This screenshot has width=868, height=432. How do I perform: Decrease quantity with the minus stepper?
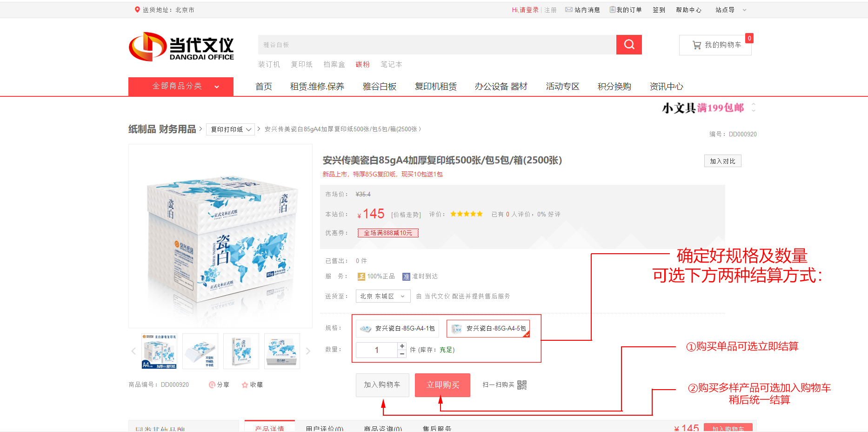tap(402, 354)
